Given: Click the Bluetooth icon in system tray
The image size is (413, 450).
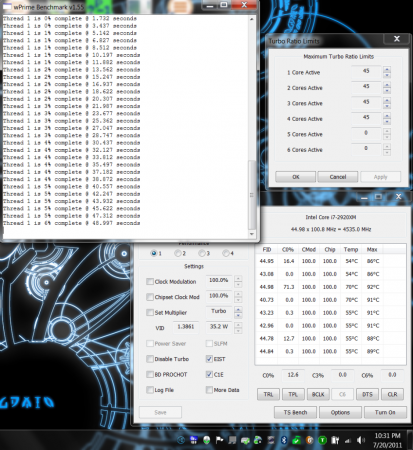Looking at the screenshot, I should (284, 440).
